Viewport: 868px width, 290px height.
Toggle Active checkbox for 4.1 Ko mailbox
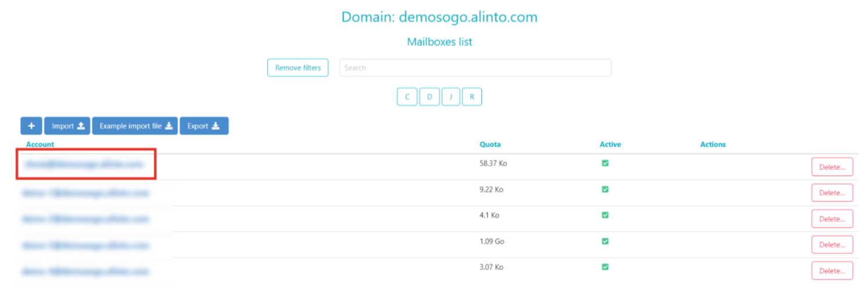[x=605, y=215]
